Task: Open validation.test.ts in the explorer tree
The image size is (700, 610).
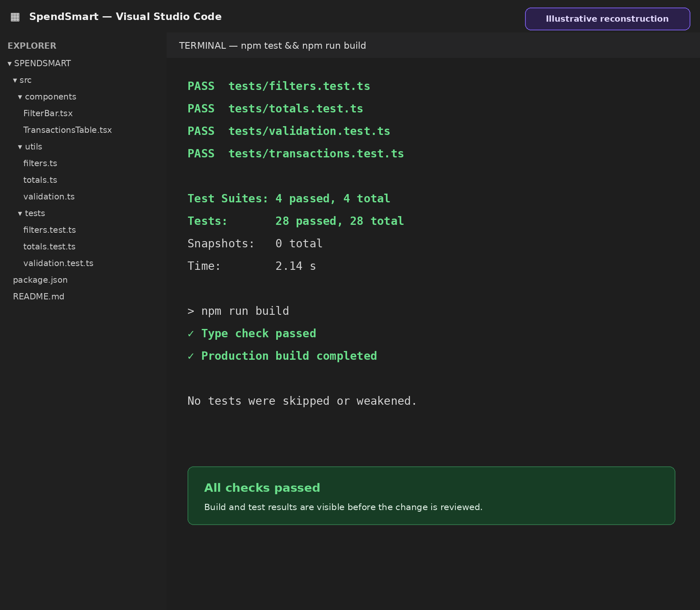Action: coord(58,263)
